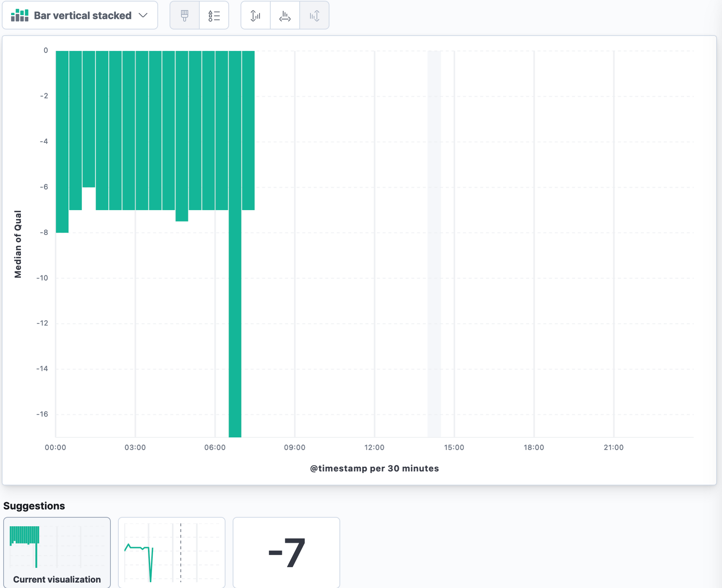722x588 pixels.
Task: Click the chart switcher chevron arrow
Action: click(x=143, y=16)
